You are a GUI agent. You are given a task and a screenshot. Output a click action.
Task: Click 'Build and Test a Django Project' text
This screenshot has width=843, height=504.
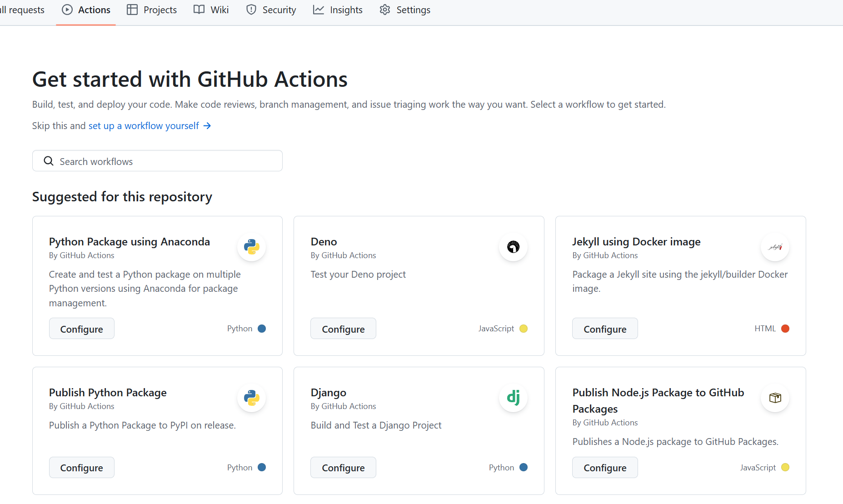click(376, 425)
